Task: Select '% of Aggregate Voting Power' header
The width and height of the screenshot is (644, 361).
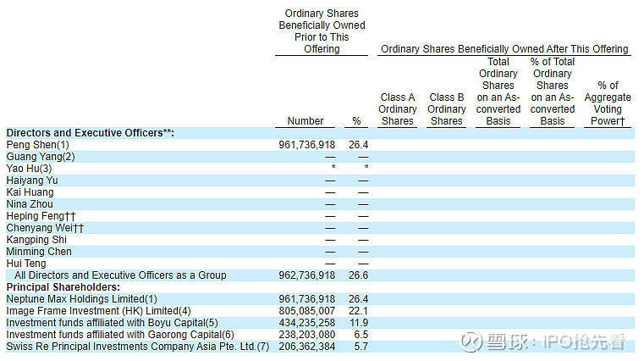Action: (x=608, y=103)
